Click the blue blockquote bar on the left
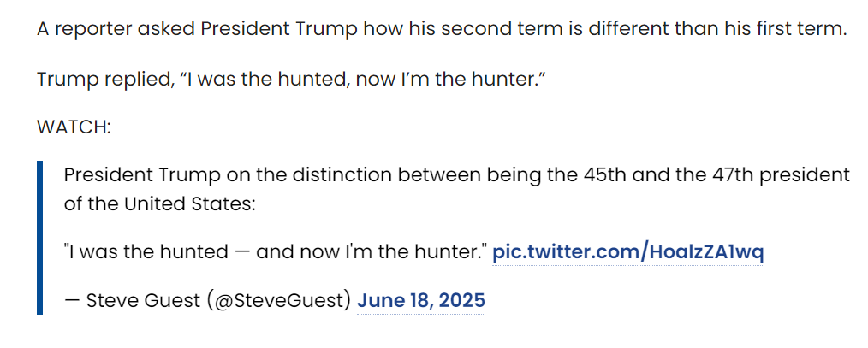Screen dimensions: 868x348 (x=40, y=238)
